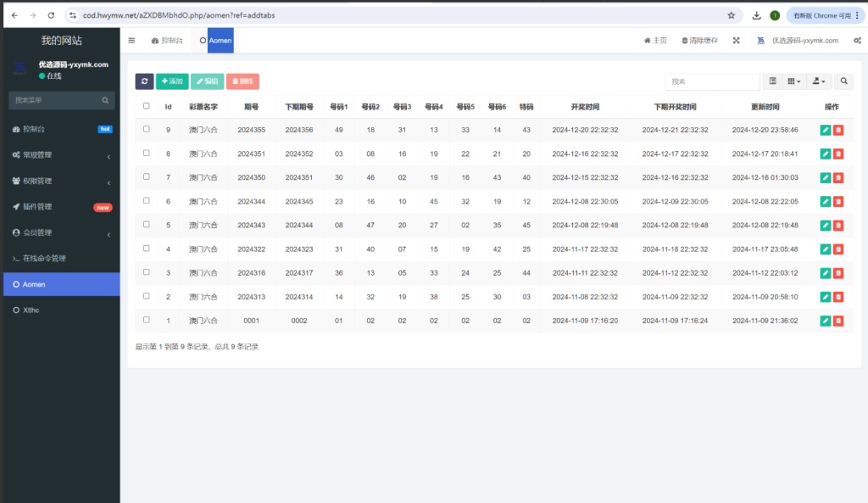Image resolution: width=868 pixels, height=503 pixels.
Task: Open the settings gears icon in header
Action: [857, 41]
